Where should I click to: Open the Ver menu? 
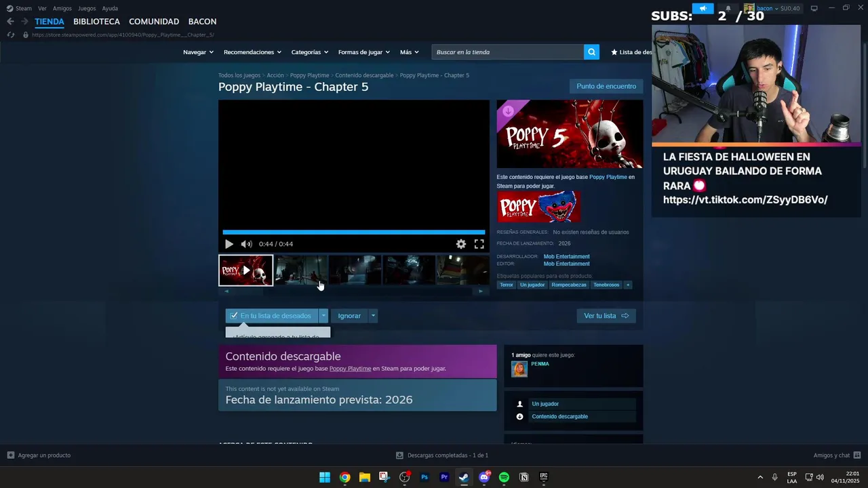(42, 8)
